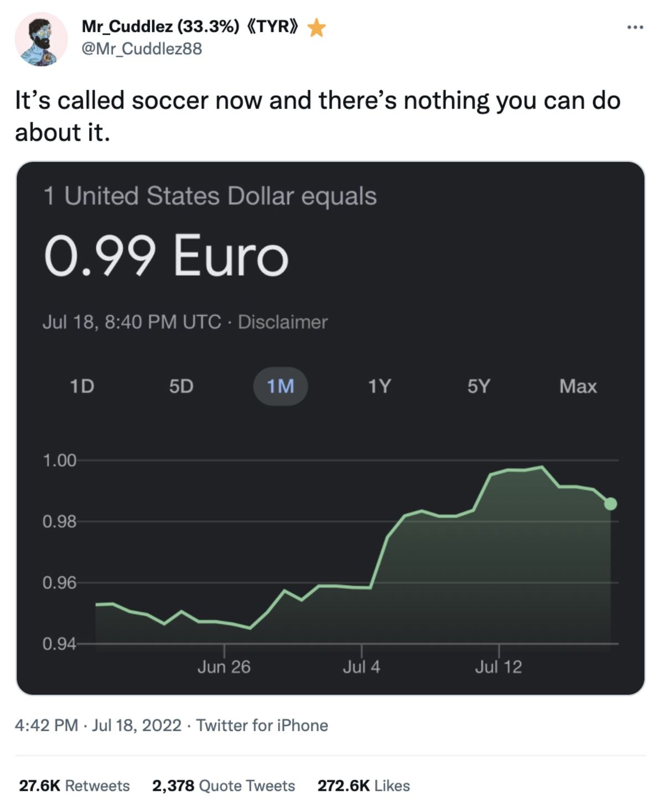Switch to the 5Y range
This screenshot has width=664, height=812.
(x=479, y=386)
